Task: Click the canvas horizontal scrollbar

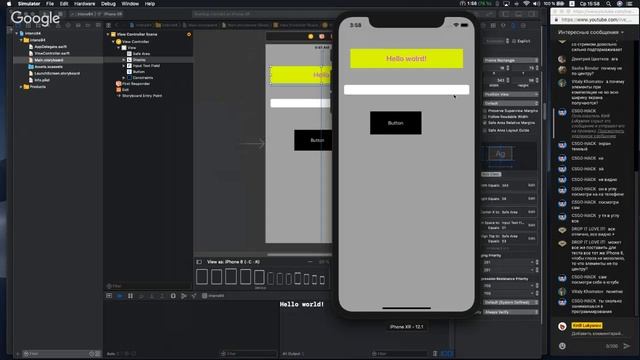Action: tap(299, 254)
